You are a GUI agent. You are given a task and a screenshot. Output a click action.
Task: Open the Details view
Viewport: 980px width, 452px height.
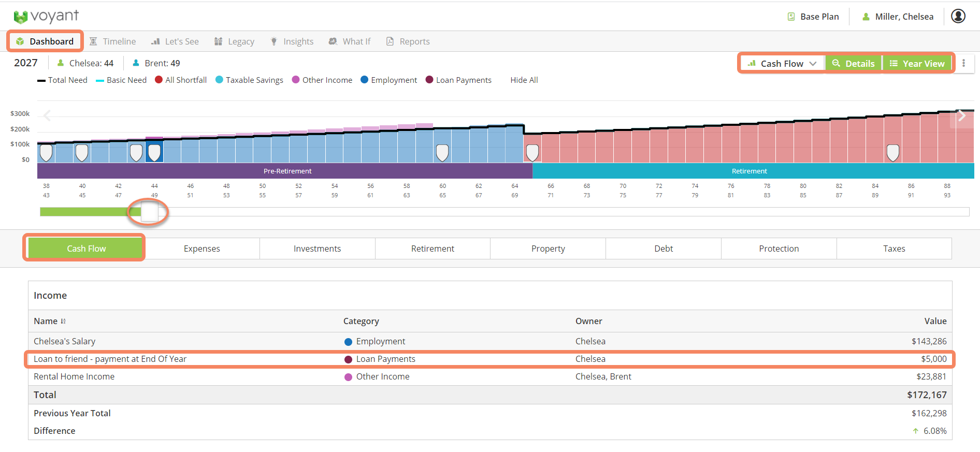[x=853, y=64]
